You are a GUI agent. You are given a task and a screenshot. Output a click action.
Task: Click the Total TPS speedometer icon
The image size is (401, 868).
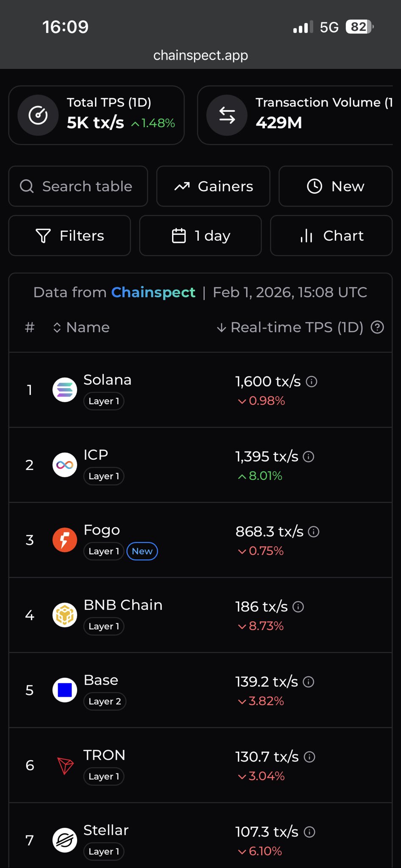[x=38, y=115]
